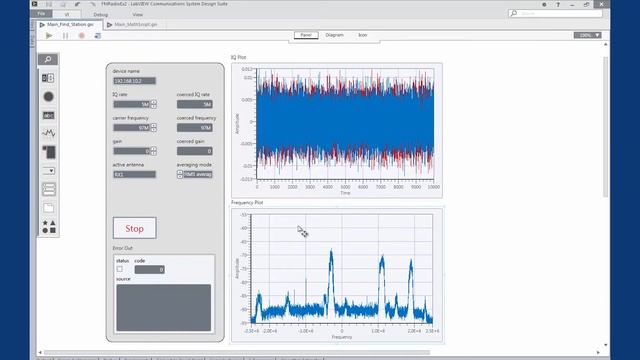Open the Graphs waveform palette
Screen dimensions: 640x360
(48, 133)
